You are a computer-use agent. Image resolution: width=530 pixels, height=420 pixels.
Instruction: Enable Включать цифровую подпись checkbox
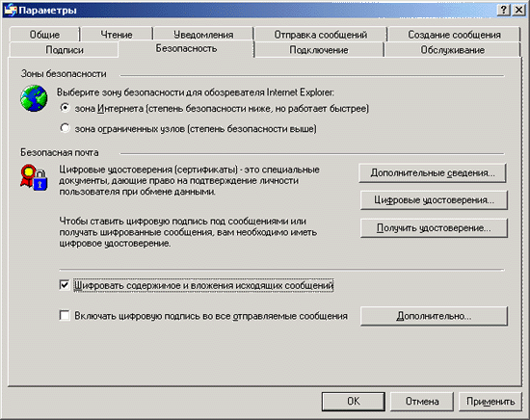tap(65, 316)
